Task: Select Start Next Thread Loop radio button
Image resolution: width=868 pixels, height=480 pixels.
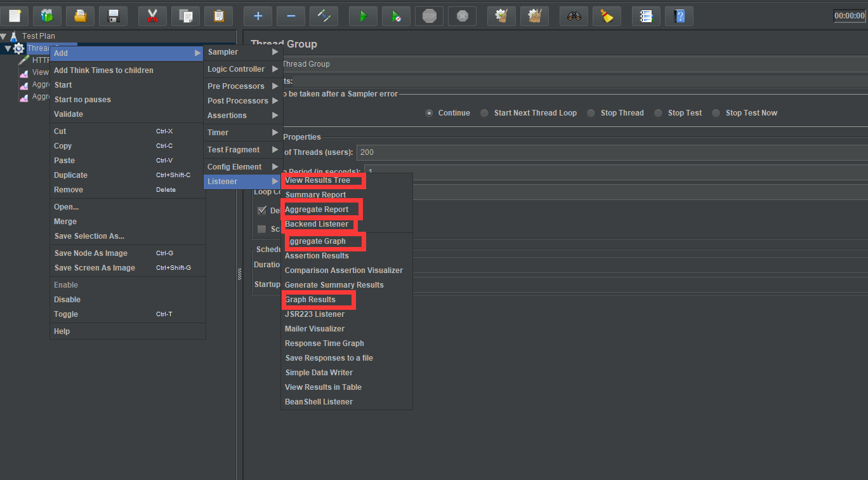Action: (x=484, y=113)
